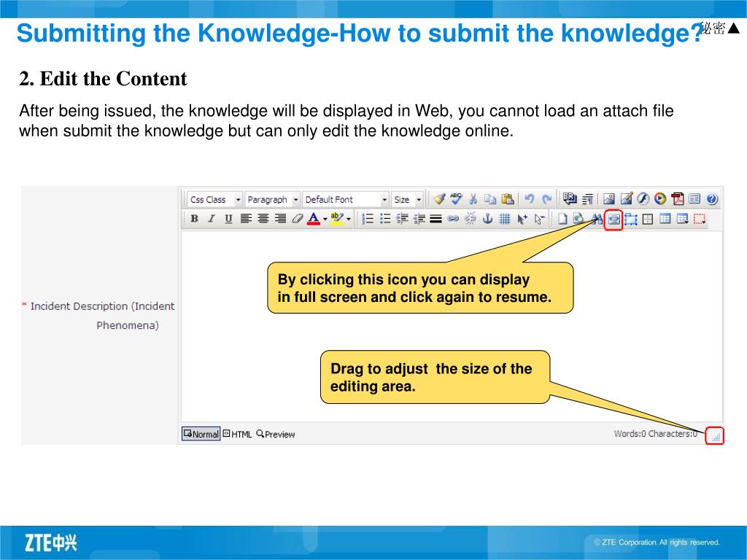This screenshot has width=747, height=560.
Task: Click the blue dashed select-area icon
Action: (631, 219)
